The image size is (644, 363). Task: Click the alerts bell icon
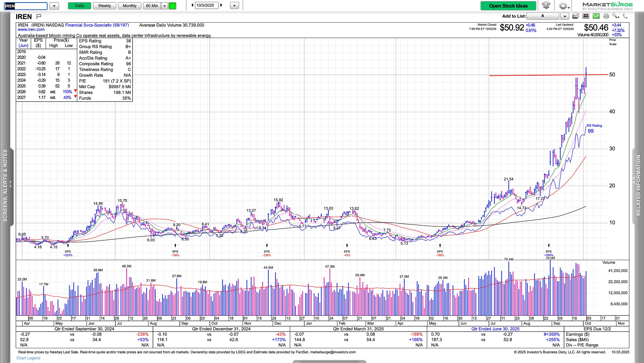pos(546,5)
